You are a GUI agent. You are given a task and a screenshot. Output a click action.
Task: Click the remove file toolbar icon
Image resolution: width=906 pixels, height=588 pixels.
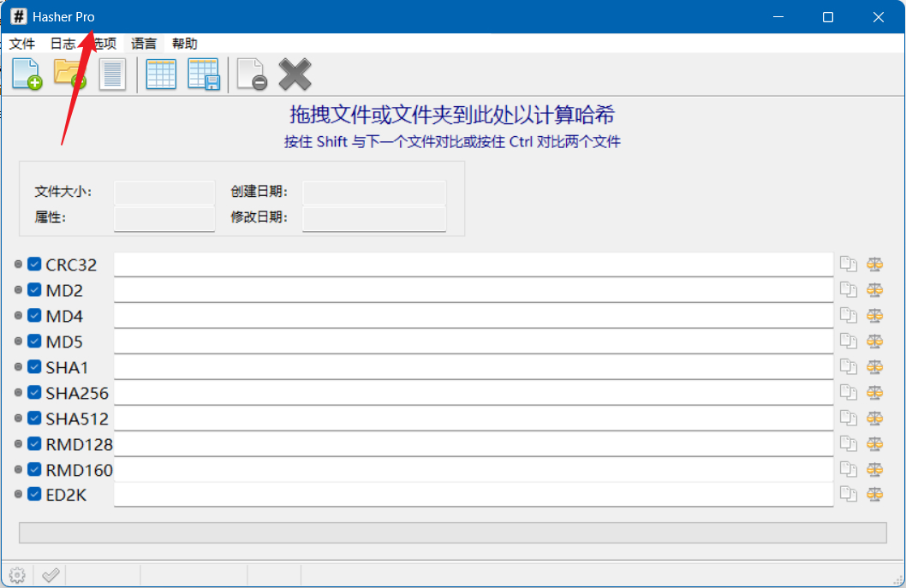click(252, 74)
